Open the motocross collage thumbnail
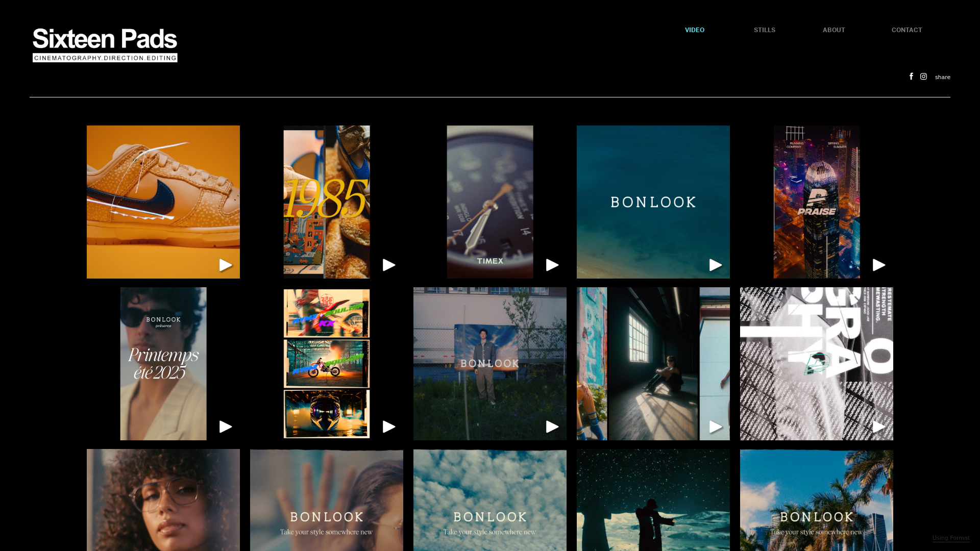The height and width of the screenshot is (551, 980). point(327,364)
